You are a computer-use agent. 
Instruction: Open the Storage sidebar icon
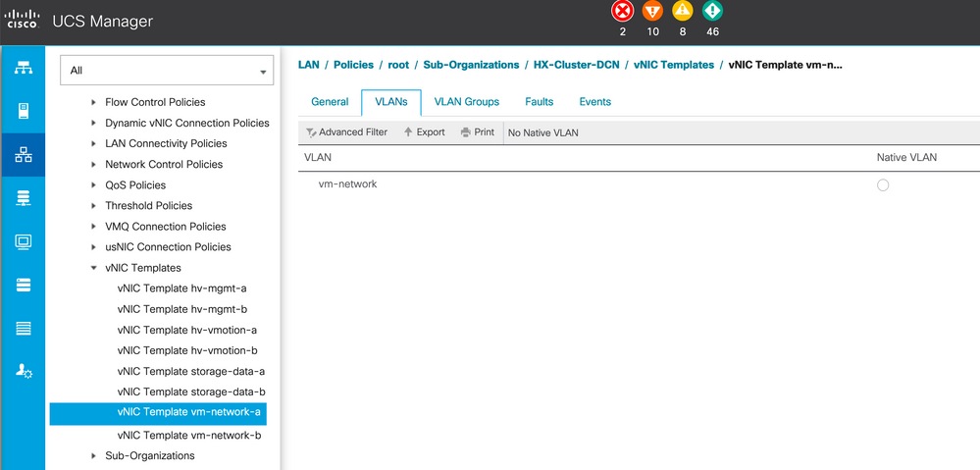pyautogui.click(x=24, y=285)
